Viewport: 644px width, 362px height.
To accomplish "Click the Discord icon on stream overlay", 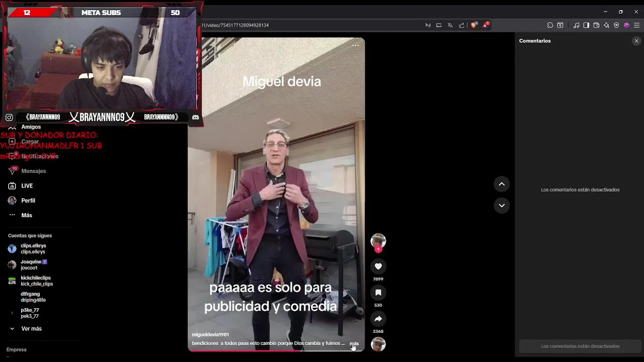I will click(x=196, y=117).
